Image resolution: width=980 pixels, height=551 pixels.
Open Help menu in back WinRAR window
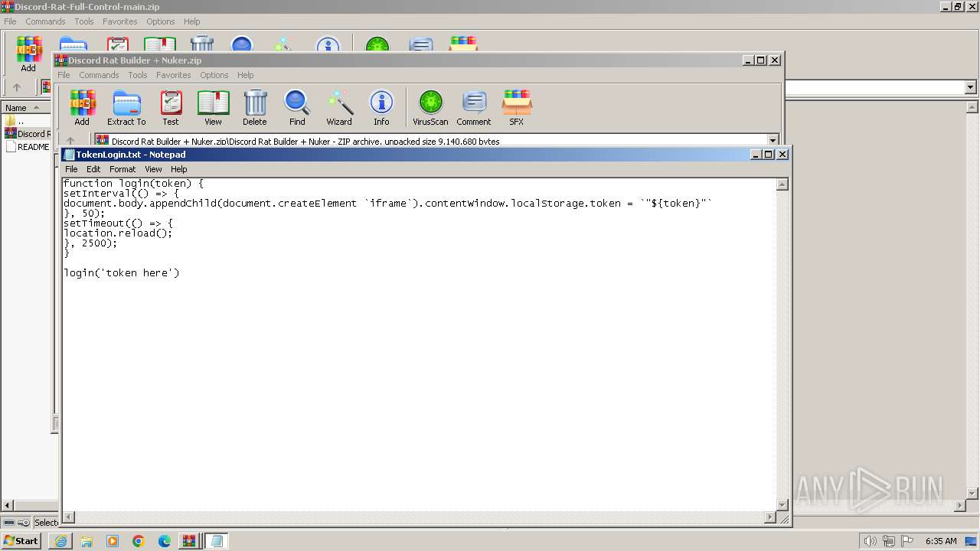(192, 21)
